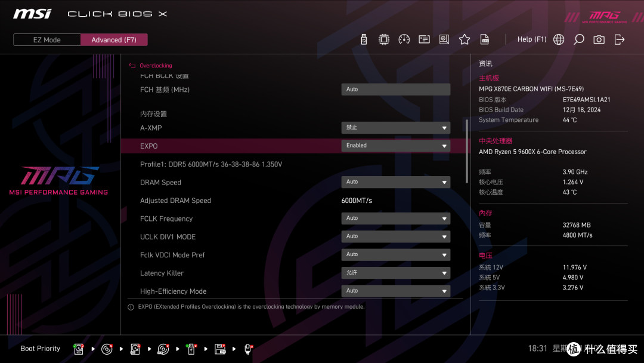Click BIOS Build Date 12月 18, 2024

click(x=581, y=110)
